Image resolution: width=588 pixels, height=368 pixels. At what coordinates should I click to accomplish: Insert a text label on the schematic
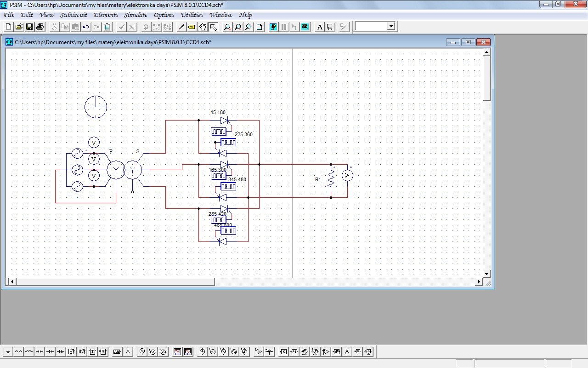click(319, 26)
